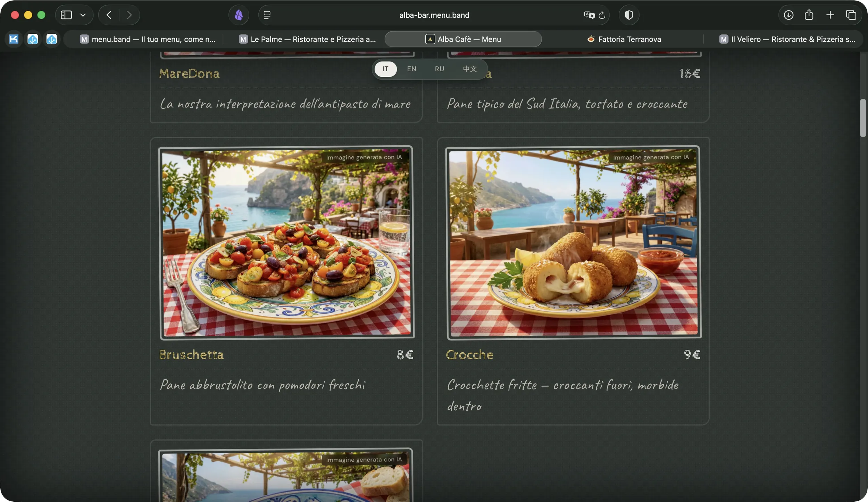Open the reader page menu icon

tap(267, 15)
